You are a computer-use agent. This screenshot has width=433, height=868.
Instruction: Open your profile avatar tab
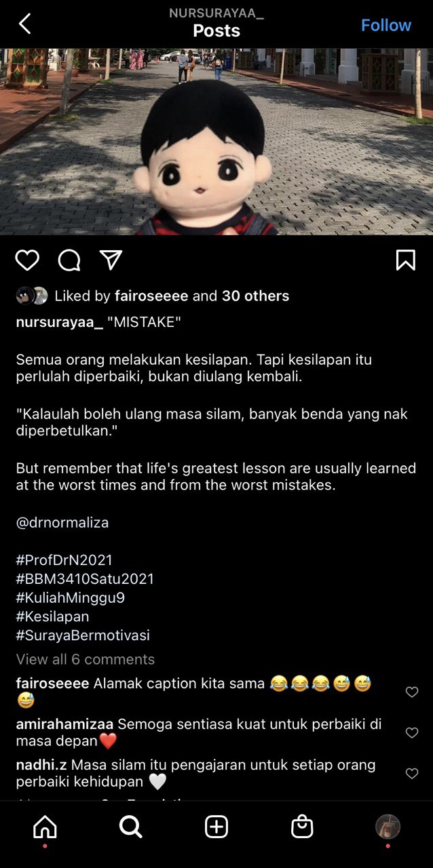[388, 827]
